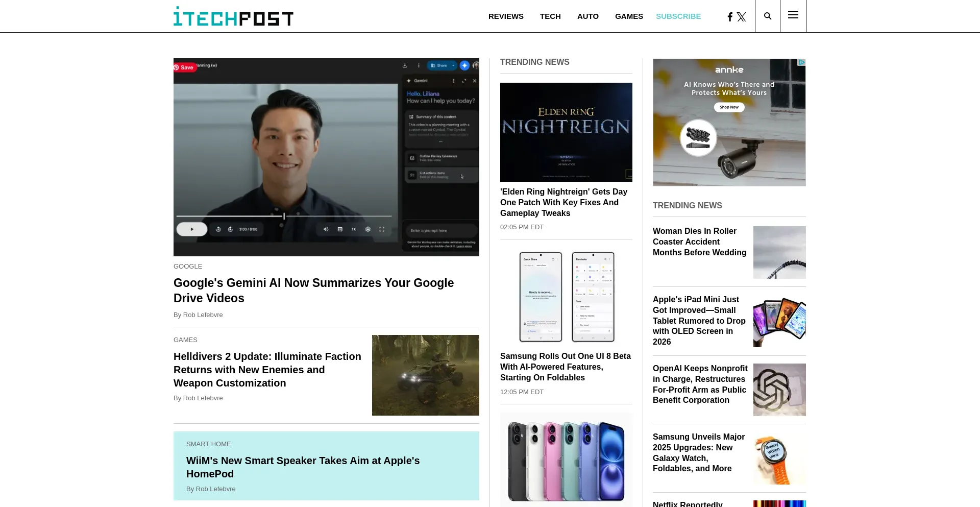Open the Games category label above Helldivers
980x507 pixels.
pyautogui.click(x=185, y=340)
